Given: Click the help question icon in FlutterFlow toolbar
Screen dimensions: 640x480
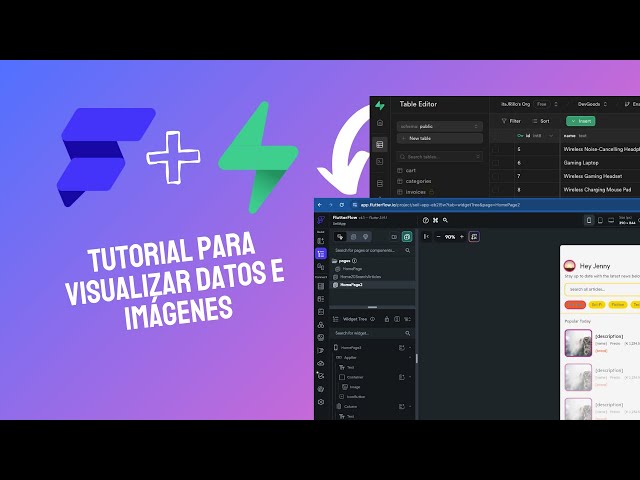Looking at the screenshot, I should tap(426, 220).
